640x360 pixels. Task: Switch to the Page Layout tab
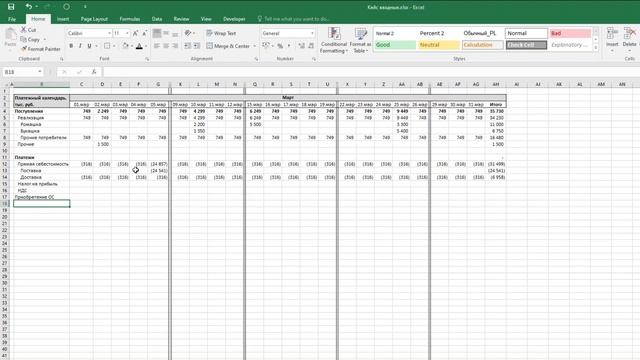click(x=94, y=19)
